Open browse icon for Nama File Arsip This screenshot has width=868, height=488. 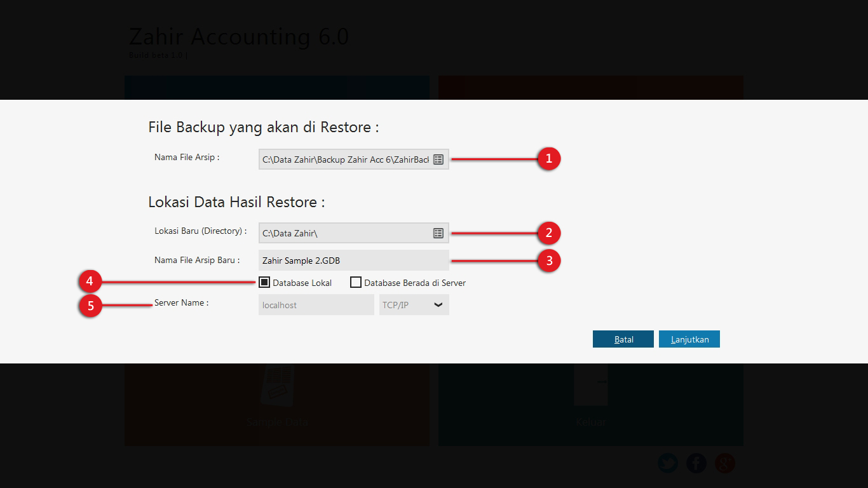click(438, 159)
